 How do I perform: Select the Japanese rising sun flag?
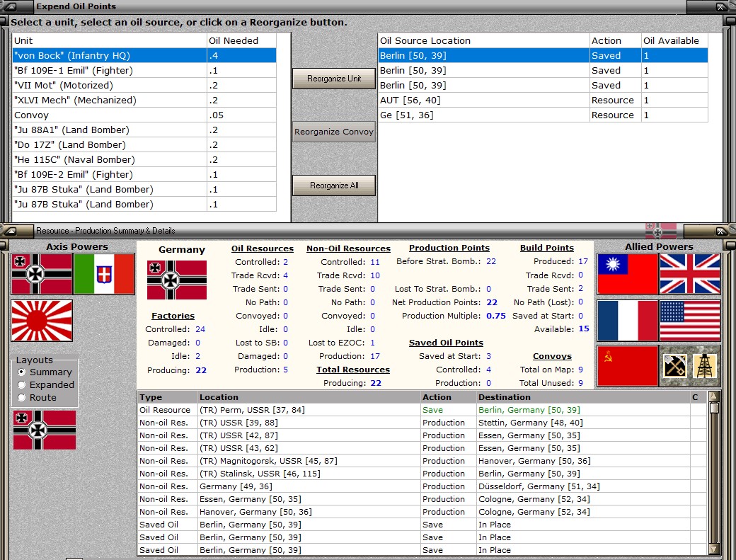pyautogui.click(x=42, y=321)
